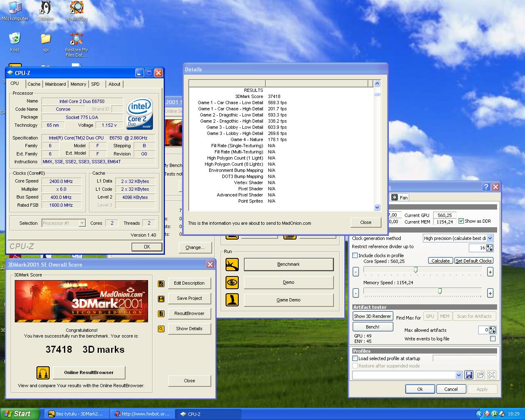Open the Oblivion desktop shortcut
The height and width of the screenshot is (420, 525).
click(x=46, y=11)
